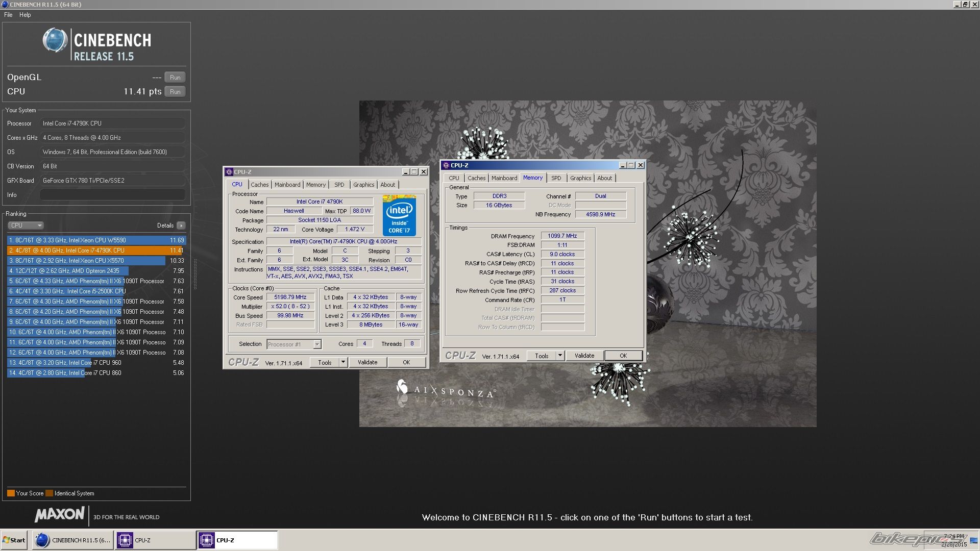
Task: Click Validate in CPU-Z Memory window
Action: tap(584, 356)
